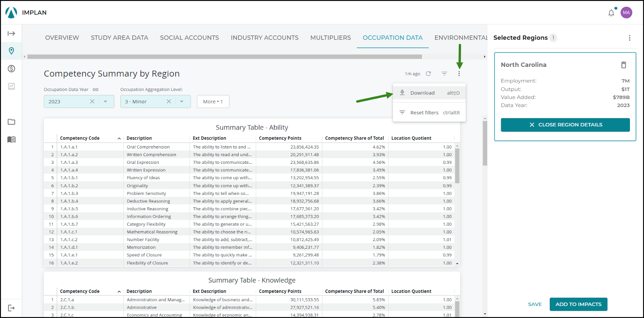Switch to the SOCIAL ACCOUNTS tab
This screenshot has height=318, width=644.
pyautogui.click(x=190, y=37)
